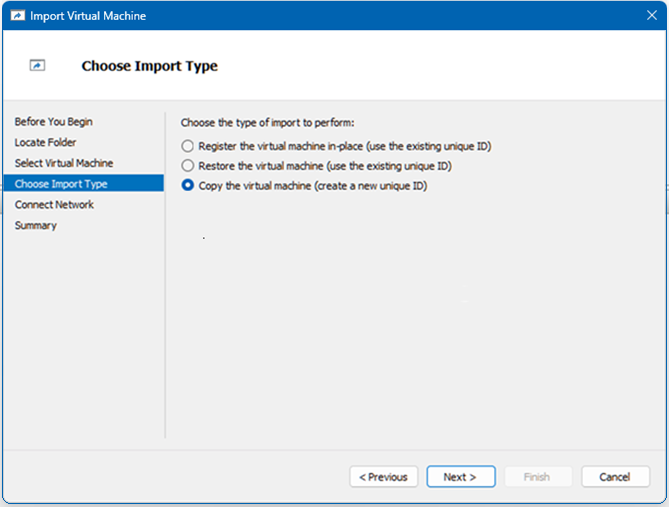
Task: Select Copy the virtual machine radio button
Action: [x=187, y=186]
